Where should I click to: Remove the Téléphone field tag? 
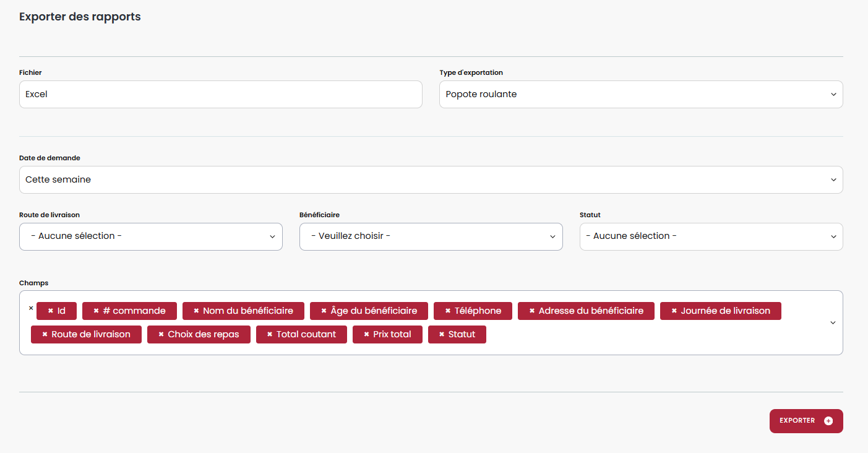click(x=448, y=311)
